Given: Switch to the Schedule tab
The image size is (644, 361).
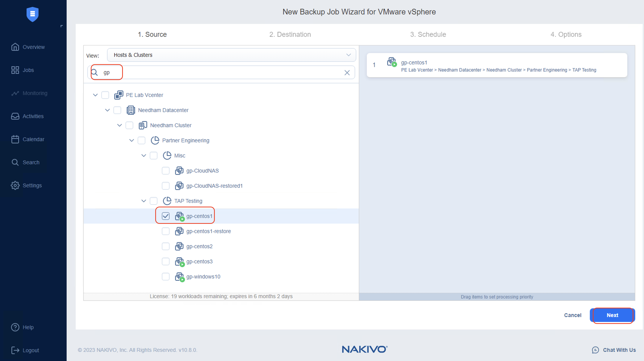Looking at the screenshot, I should click(x=427, y=34).
